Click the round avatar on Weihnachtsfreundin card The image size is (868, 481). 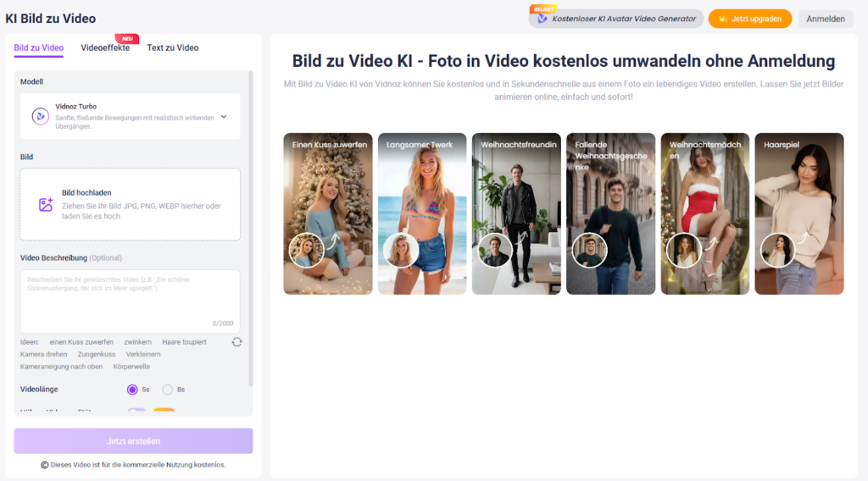click(493, 251)
